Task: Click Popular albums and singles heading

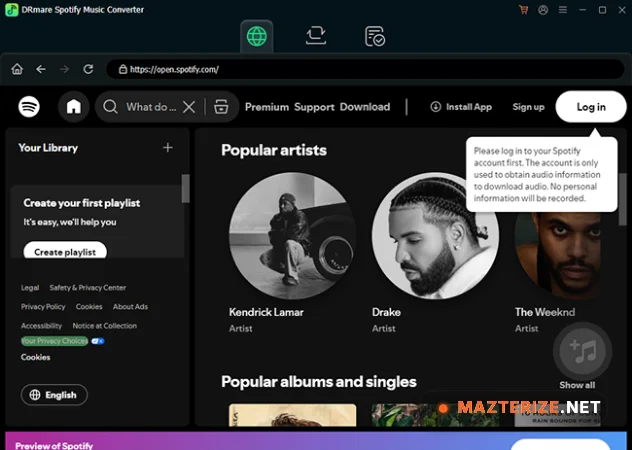Action: pyautogui.click(x=319, y=381)
